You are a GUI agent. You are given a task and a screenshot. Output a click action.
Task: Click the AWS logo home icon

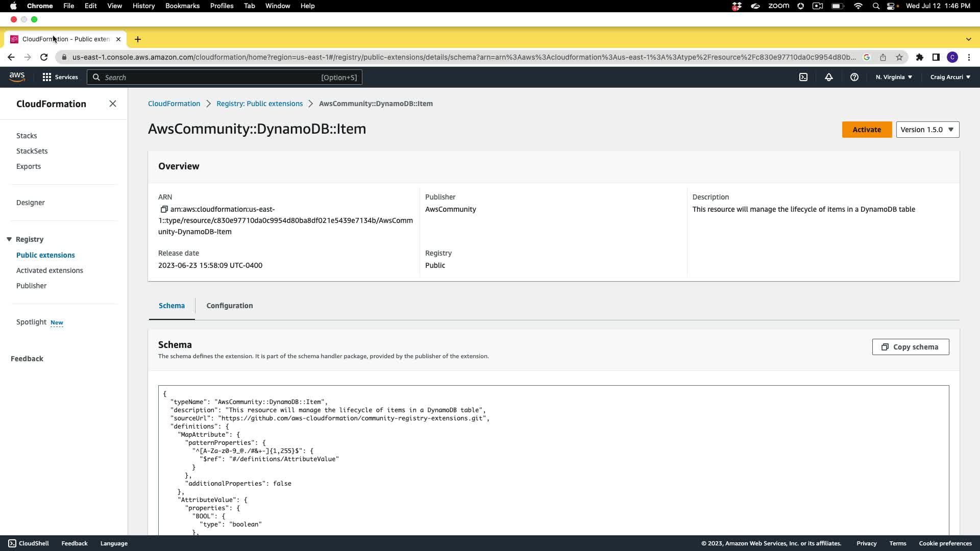[17, 77]
